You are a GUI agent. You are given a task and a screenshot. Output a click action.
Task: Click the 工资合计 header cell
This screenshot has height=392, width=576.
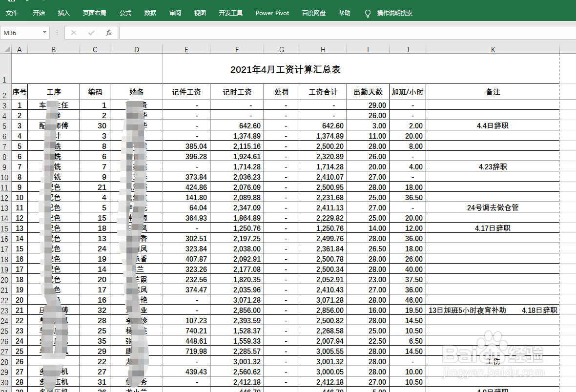(323, 92)
